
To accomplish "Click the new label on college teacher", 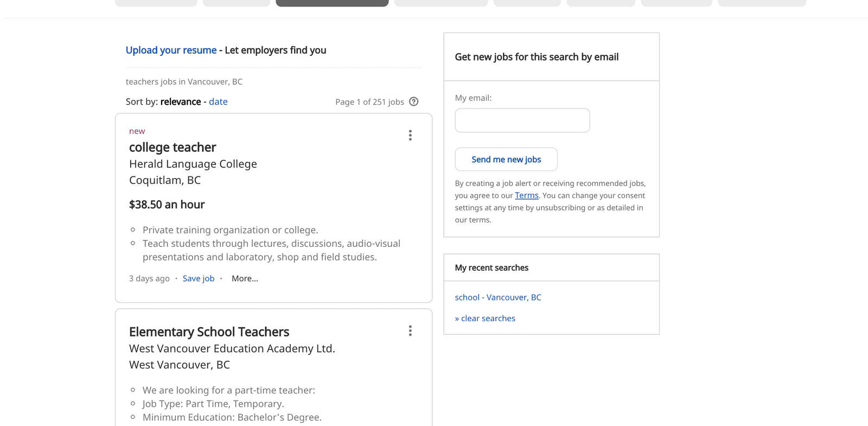I will click(x=137, y=131).
